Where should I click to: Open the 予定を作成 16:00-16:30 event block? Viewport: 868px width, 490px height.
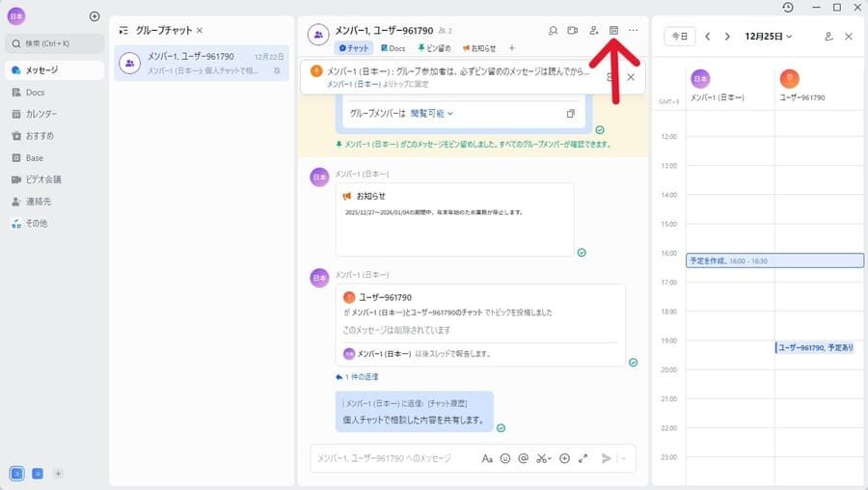pos(775,260)
